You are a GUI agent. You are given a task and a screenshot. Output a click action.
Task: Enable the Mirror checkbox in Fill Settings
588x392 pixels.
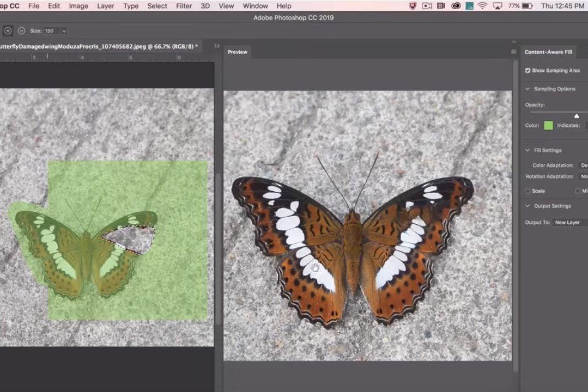click(578, 191)
